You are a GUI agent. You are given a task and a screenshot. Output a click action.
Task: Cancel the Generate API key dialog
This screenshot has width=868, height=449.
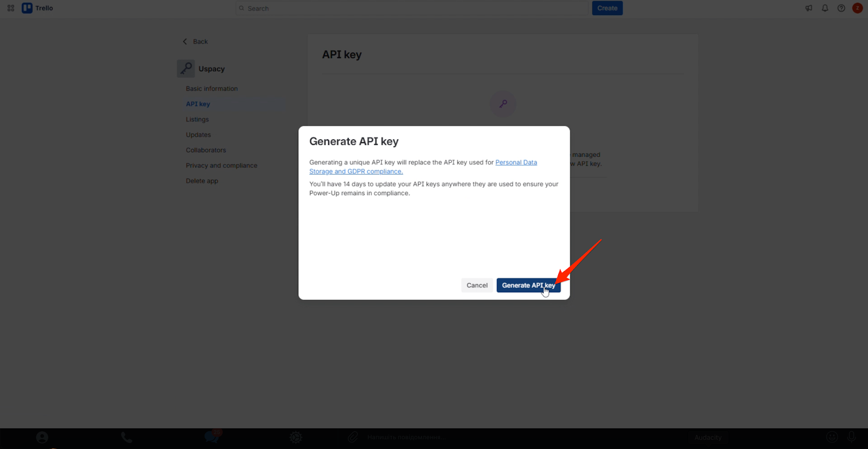(x=477, y=285)
